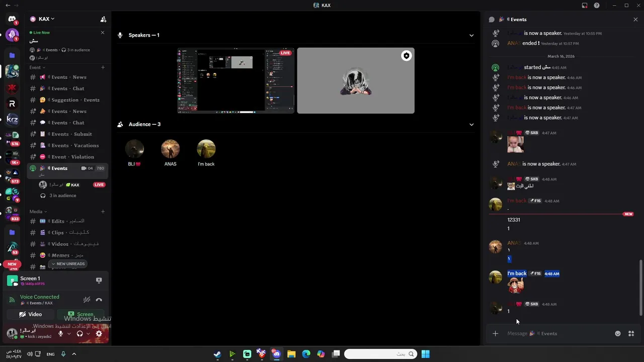This screenshot has height=362, width=644.
Task: Add a channel to the Media category
Action: pos(103,212)
